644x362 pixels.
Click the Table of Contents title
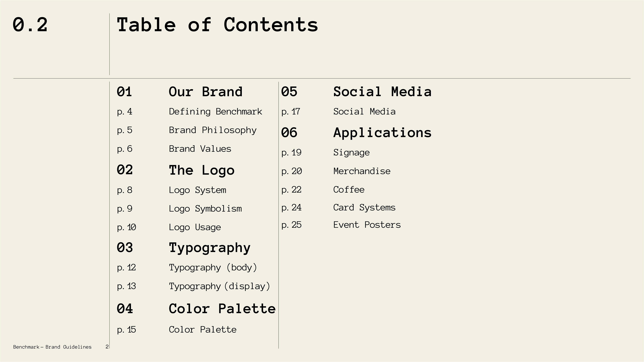tap(218, 25)
